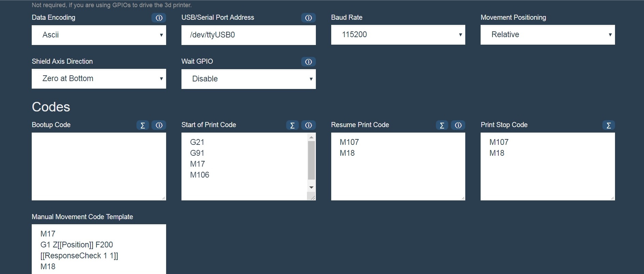This screenshot has width=644, height=274.
Task: Click the /dev/ttyUSB0 port address field
Action: (x=249, y=35)
